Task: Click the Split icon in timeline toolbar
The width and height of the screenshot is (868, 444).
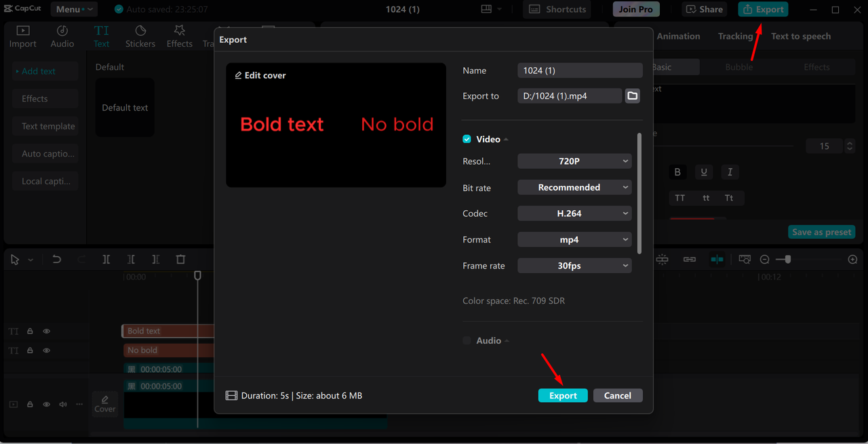Action: pos(106,260)
